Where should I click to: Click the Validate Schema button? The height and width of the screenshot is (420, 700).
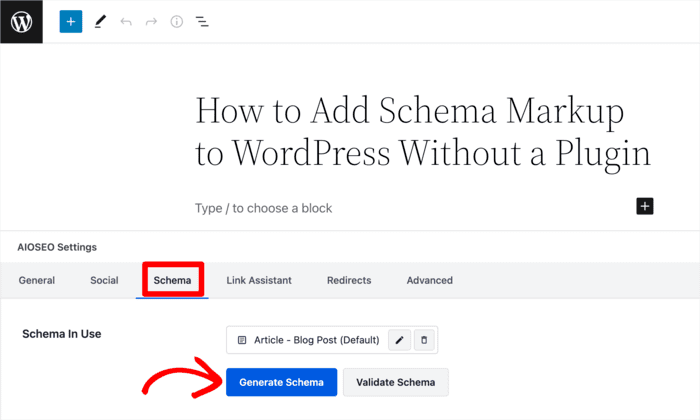[x=396, y=382]
